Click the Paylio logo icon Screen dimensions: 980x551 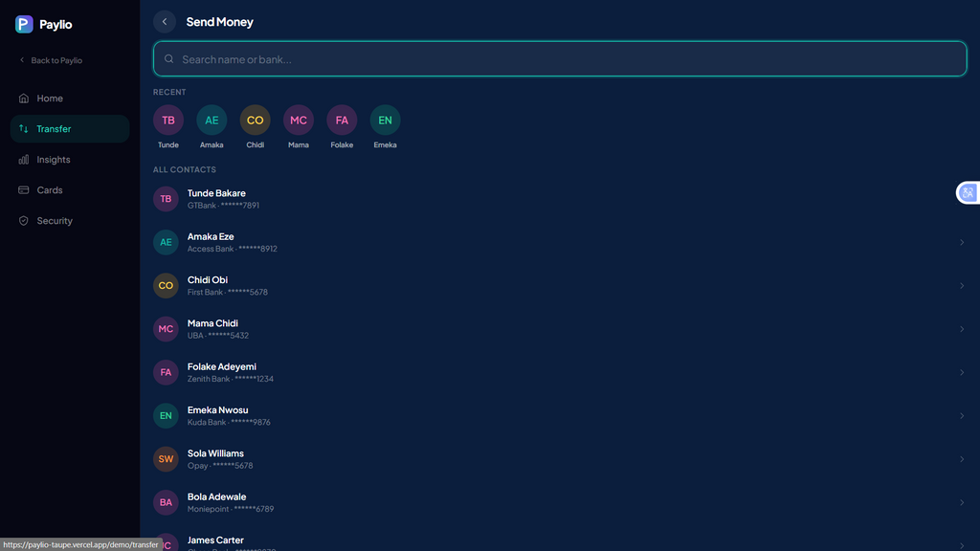[24, 24]
